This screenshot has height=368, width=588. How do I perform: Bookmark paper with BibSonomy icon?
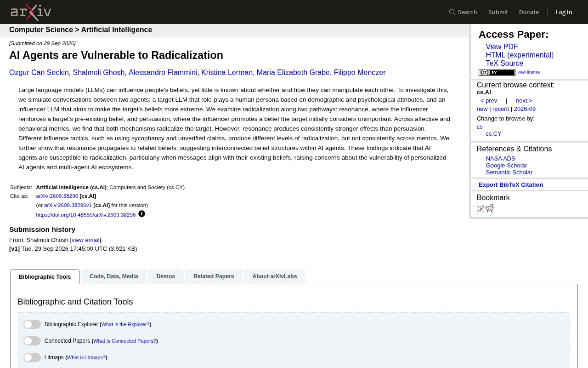[x=481, y=208]
